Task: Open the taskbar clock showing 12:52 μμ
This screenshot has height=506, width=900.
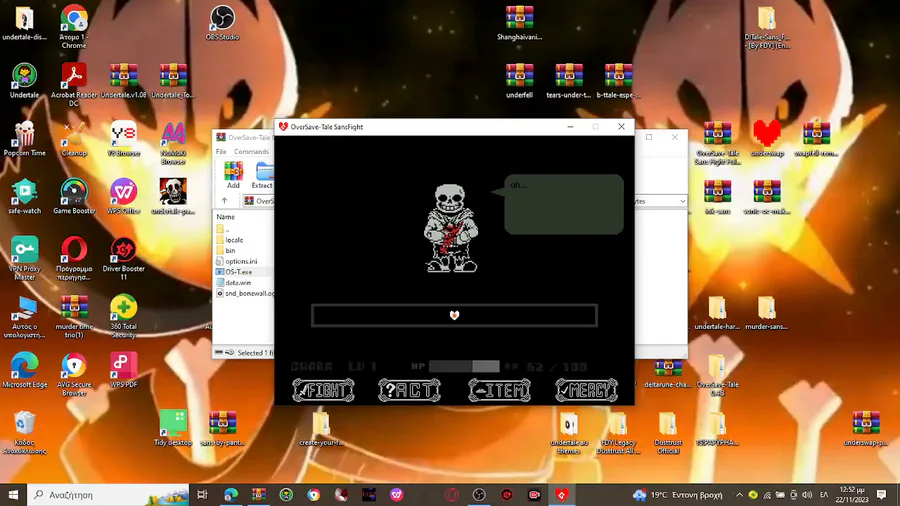Action: 852,495
